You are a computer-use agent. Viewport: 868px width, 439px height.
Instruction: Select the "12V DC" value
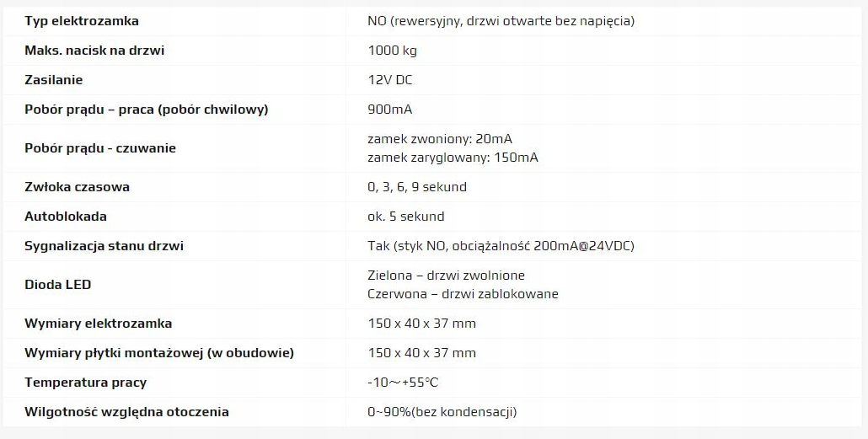pyautogui.click(x=390, y=80)
